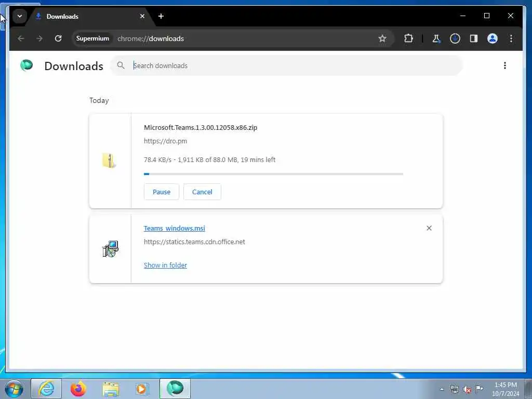Click Show in folder link
This screenshot has height=399, width=532.
coord(165,265)
